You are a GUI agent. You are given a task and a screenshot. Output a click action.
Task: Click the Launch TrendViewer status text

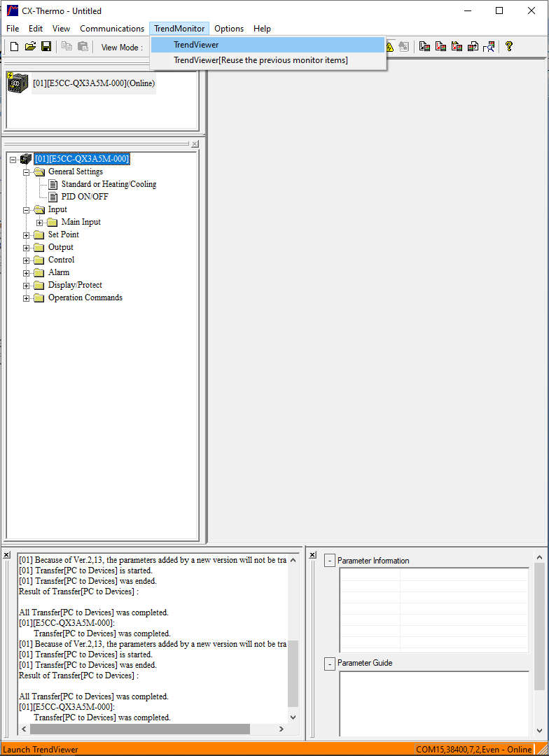tap(41, 750)
